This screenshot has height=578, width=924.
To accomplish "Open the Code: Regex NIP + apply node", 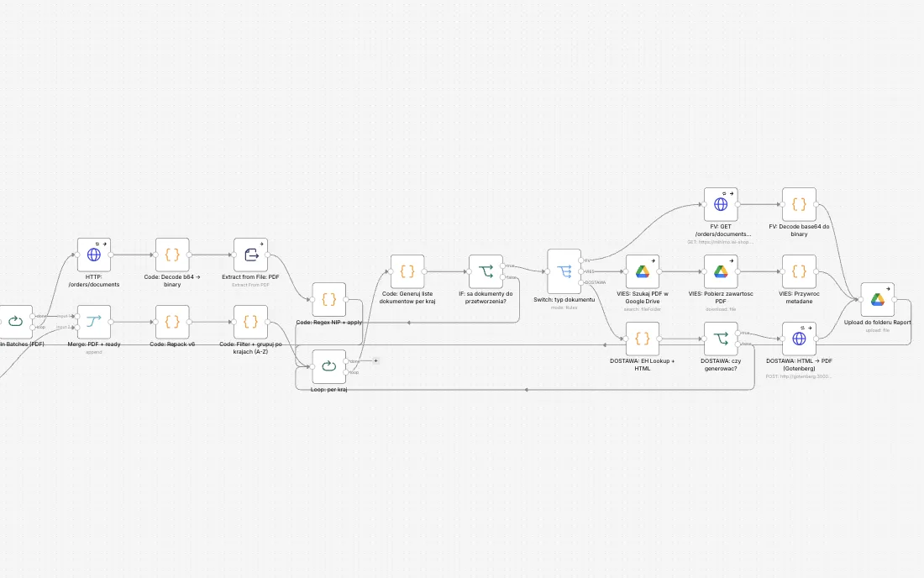I will point(328,299).
